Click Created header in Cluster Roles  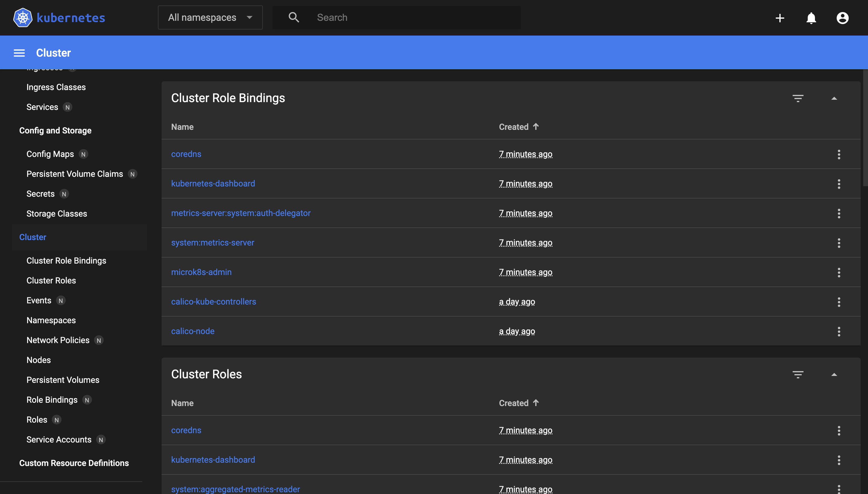[x=514, y=403]
